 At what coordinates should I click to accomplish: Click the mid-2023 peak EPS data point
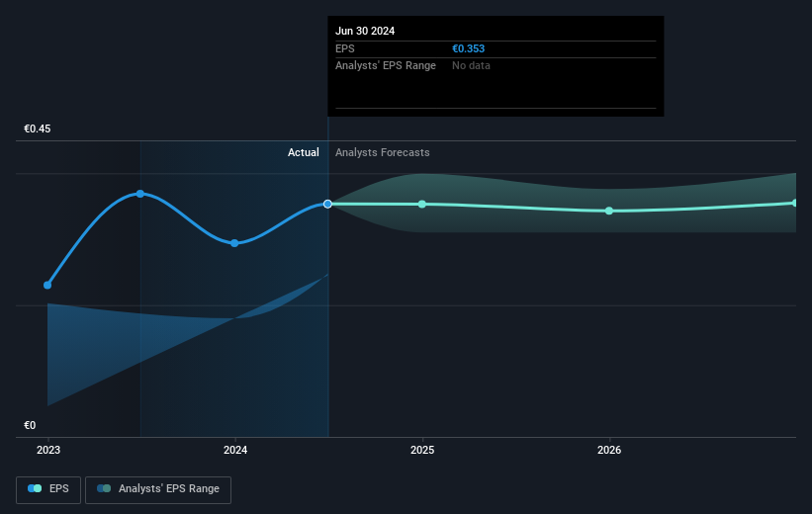pos(139,194)
